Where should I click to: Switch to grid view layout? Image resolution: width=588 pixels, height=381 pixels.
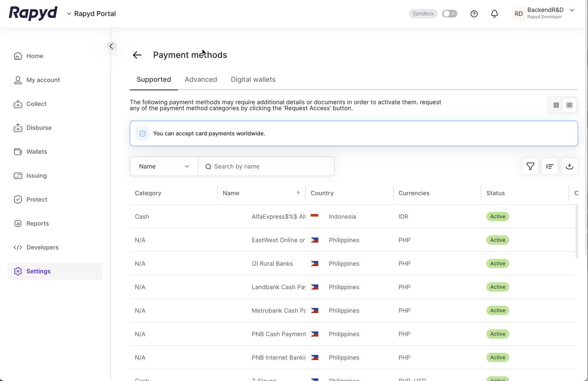pos(556,105)
